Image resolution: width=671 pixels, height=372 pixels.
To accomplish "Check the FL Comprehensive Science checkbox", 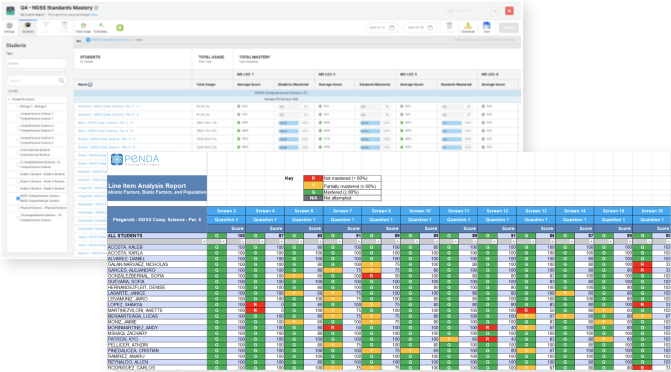I will click(18, 164).
